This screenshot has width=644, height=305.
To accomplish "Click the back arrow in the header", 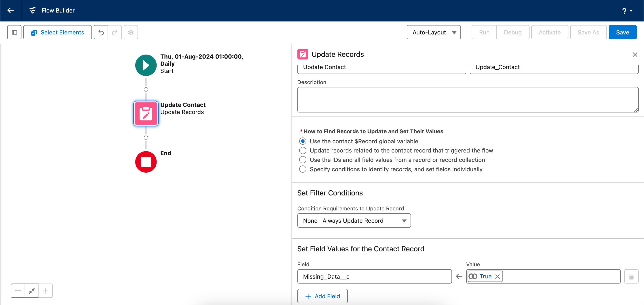I will coord(11,11).
